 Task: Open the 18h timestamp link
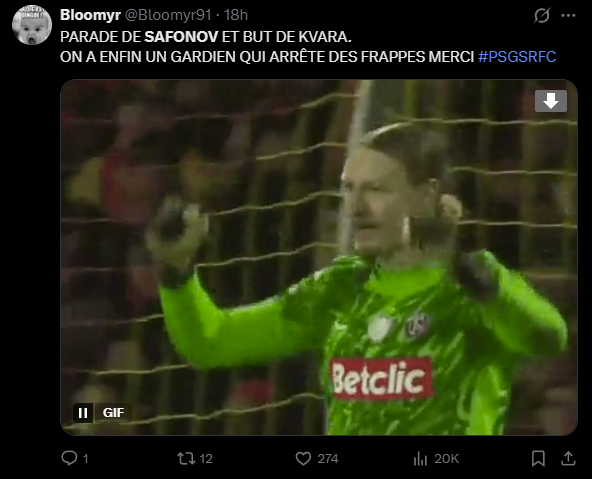[x=236, y=15]
